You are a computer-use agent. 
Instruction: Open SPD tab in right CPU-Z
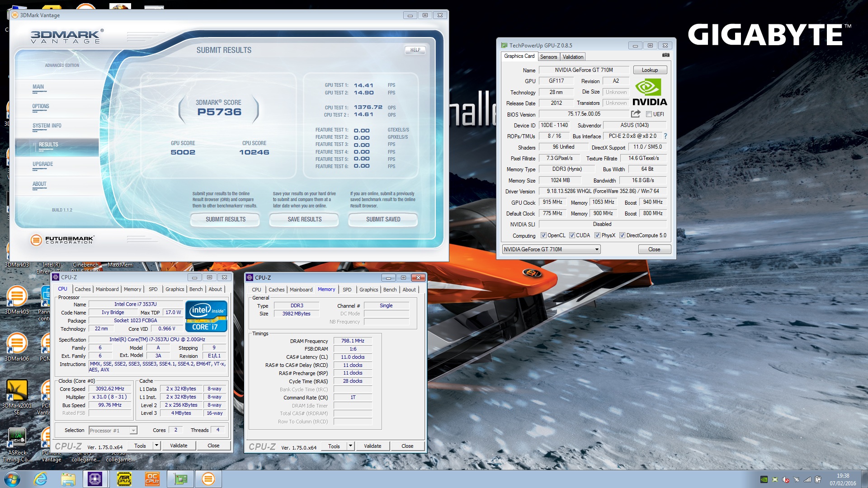[x=347, y=290]
